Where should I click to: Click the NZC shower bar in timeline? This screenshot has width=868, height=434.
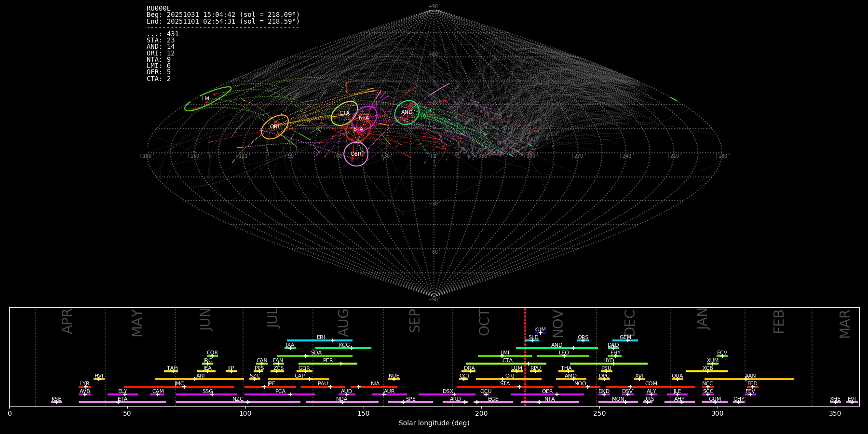[x=238, y=402]
